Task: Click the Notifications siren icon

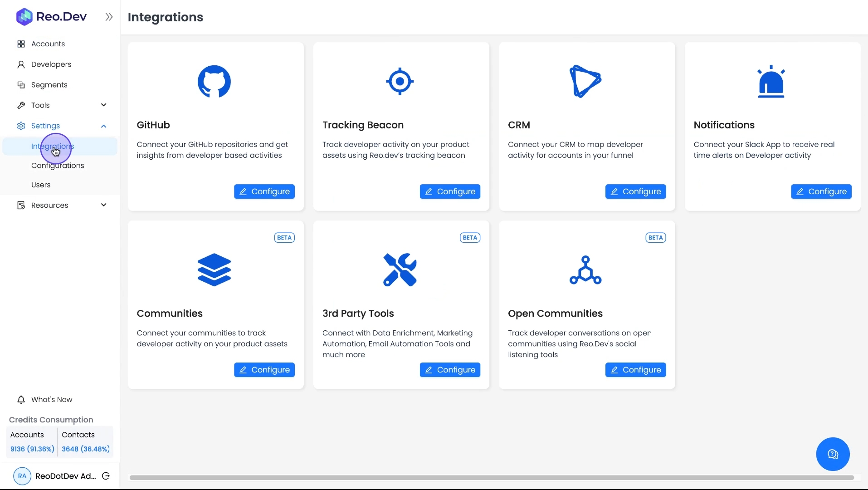Action: [771, 82]
